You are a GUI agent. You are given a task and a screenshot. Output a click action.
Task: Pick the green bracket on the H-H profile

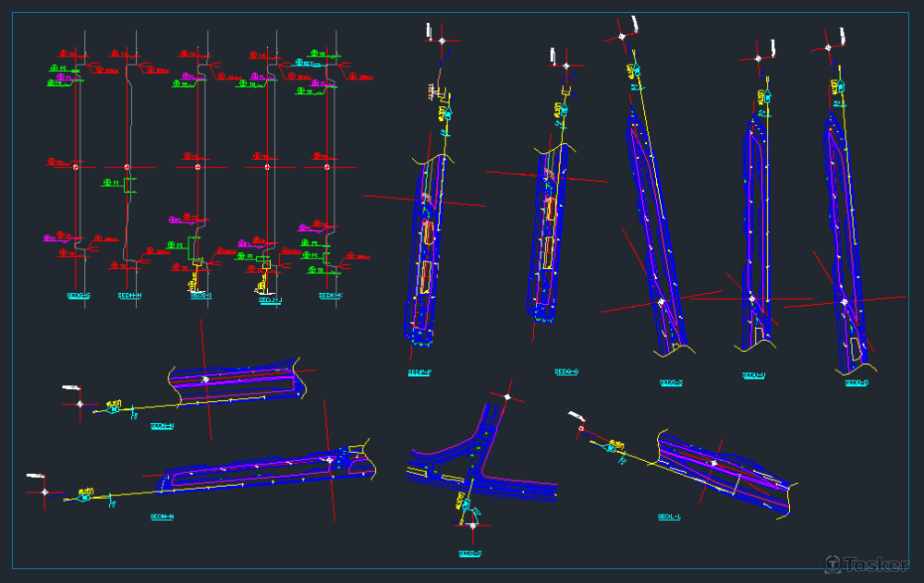coord(130,183)
